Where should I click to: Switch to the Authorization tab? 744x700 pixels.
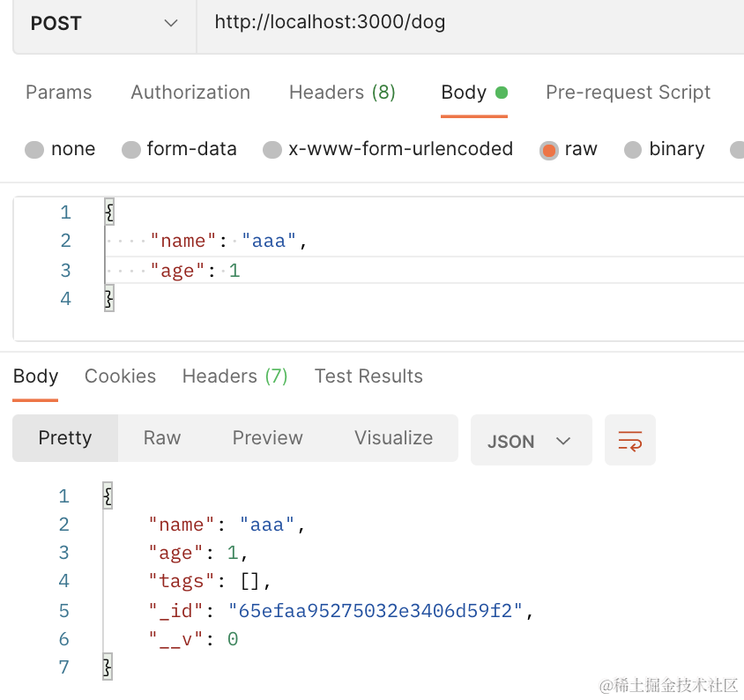pyautogui.click(x=190, y=93)
